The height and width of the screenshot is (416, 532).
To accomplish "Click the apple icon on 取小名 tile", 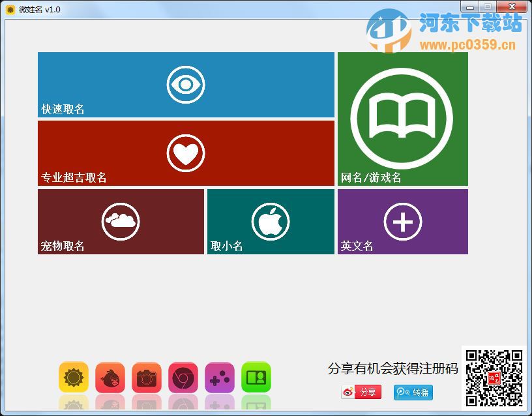I will pos(271,220).
